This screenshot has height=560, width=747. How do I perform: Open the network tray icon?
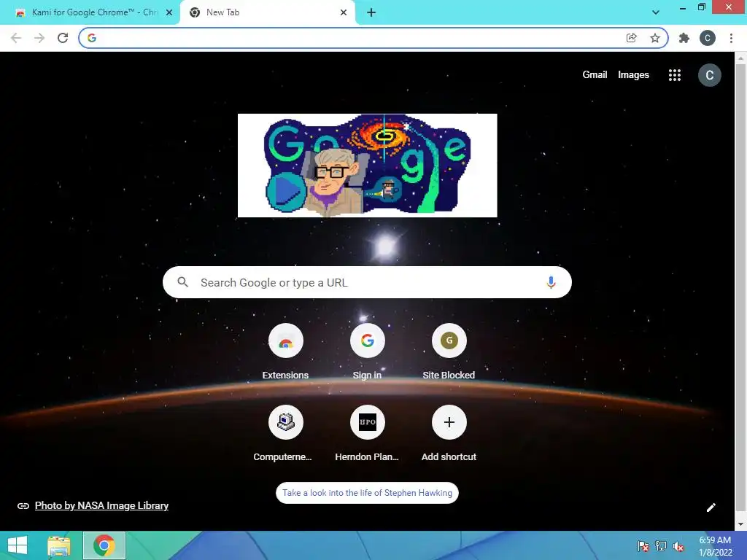point(661,546)
